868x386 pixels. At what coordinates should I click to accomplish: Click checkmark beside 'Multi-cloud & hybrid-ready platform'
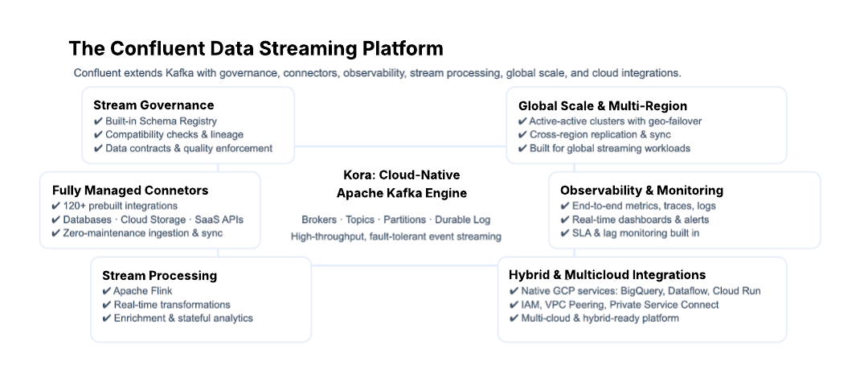[514, 318]
